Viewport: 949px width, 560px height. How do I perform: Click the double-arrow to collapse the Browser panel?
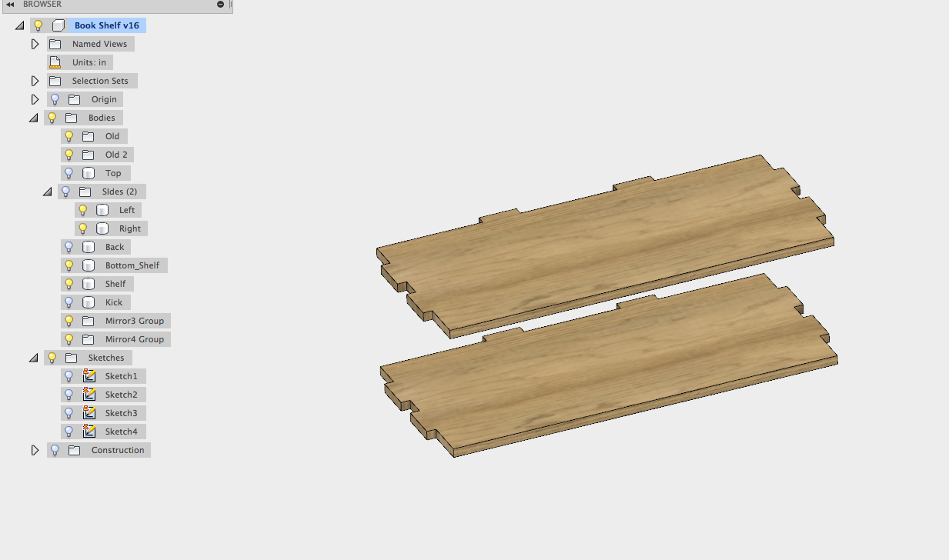(8, 4)
